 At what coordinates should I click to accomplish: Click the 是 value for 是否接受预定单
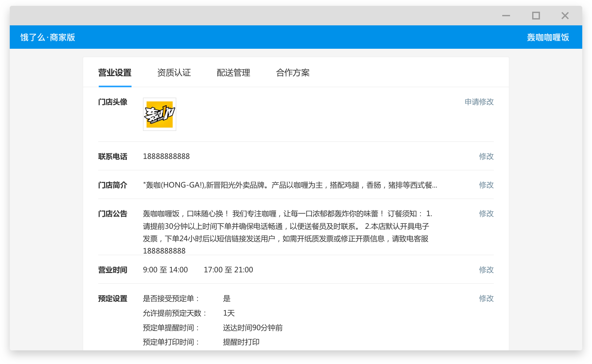[227, 298]
